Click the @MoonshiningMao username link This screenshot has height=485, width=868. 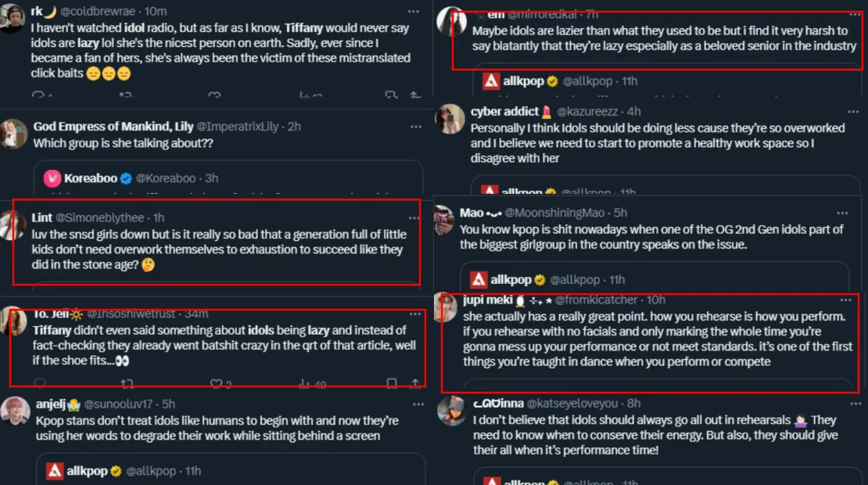pos(557,213)
